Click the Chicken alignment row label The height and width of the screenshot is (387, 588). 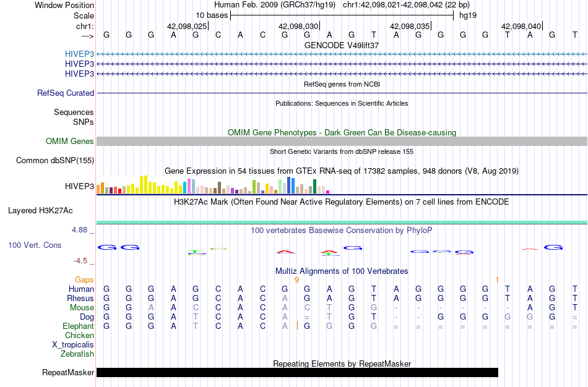tap(79, 335)
